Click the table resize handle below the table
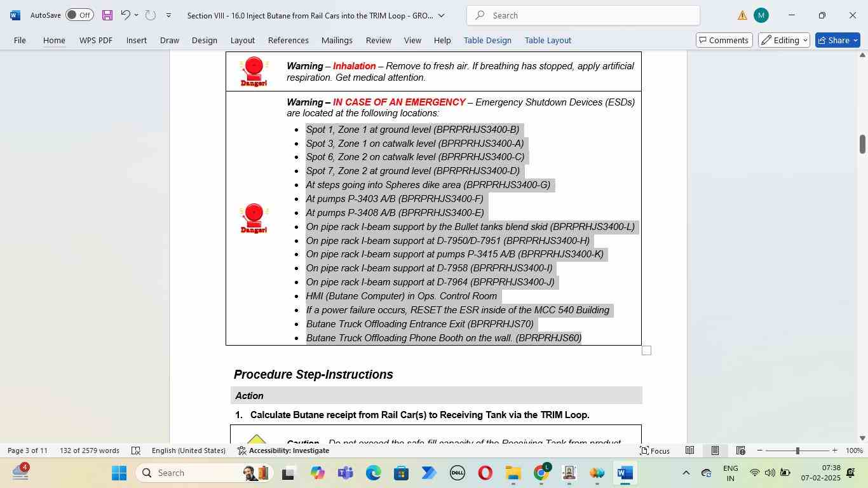Viewport: 868px width, 488px height. point(646,351)
